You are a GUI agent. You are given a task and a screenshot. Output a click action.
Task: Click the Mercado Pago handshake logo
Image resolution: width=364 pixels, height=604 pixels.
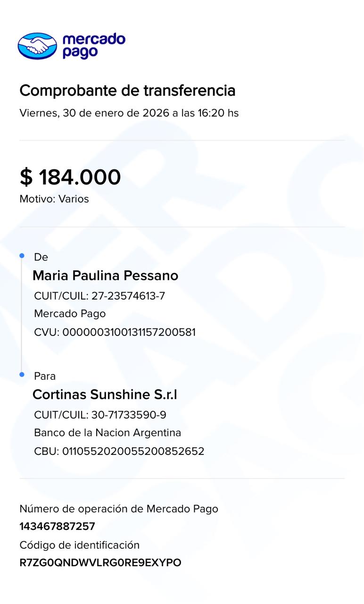[37, 46]
